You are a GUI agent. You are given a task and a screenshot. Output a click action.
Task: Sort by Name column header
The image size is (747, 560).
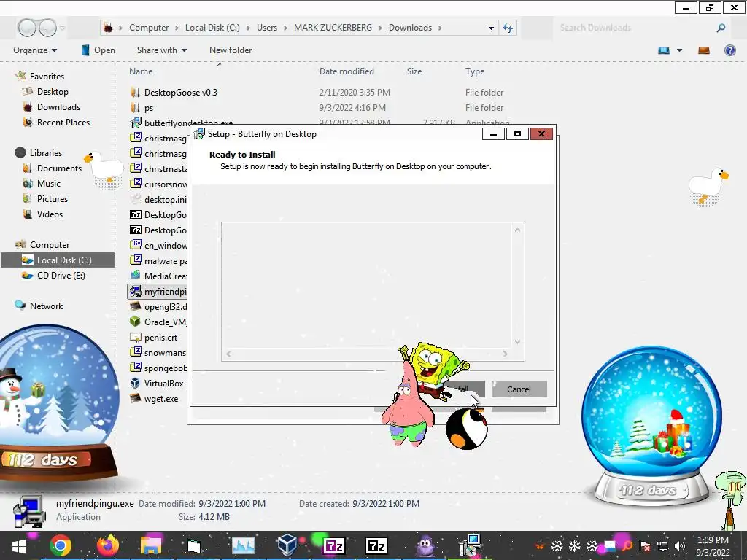[141, 71]
